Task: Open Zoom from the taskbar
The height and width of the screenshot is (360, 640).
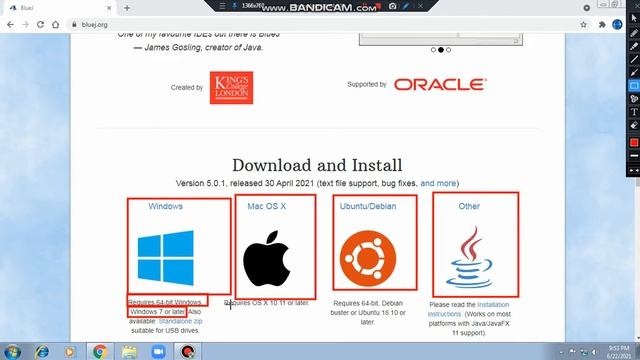Action: pos(158,352)
